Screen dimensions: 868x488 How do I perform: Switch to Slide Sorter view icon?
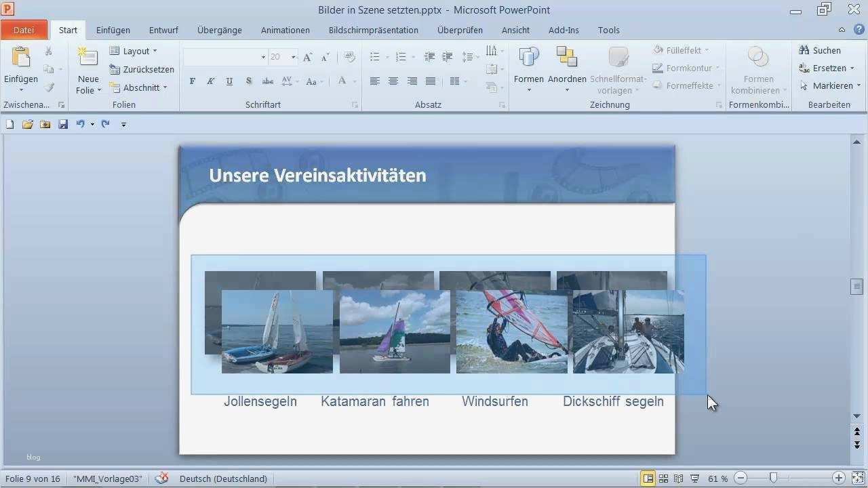click(x=663, y=478)
